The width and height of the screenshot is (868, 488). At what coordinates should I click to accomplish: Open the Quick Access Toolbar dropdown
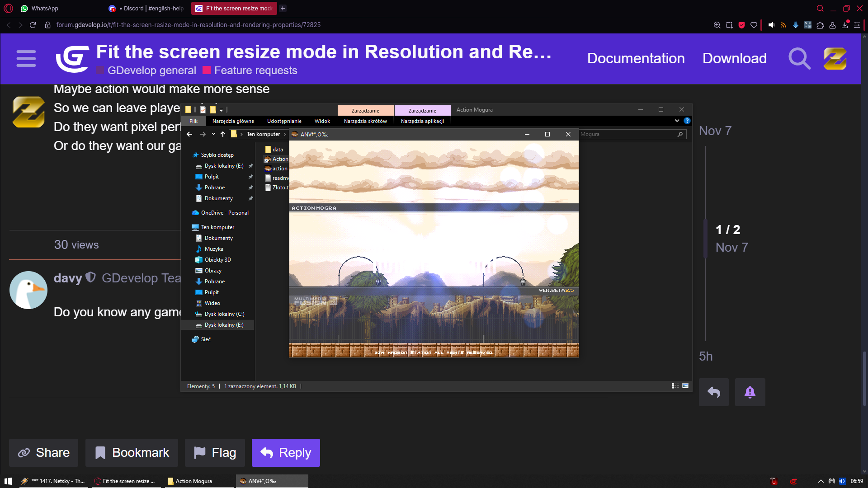pyautogui.click(x=221, y=110)
